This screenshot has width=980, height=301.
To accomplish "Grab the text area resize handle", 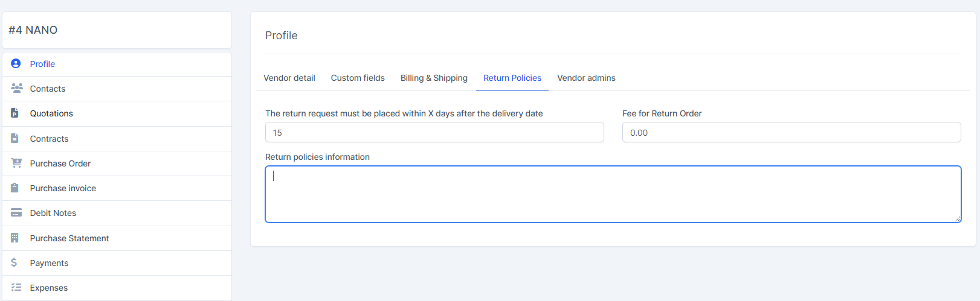I will pos(958,219).
